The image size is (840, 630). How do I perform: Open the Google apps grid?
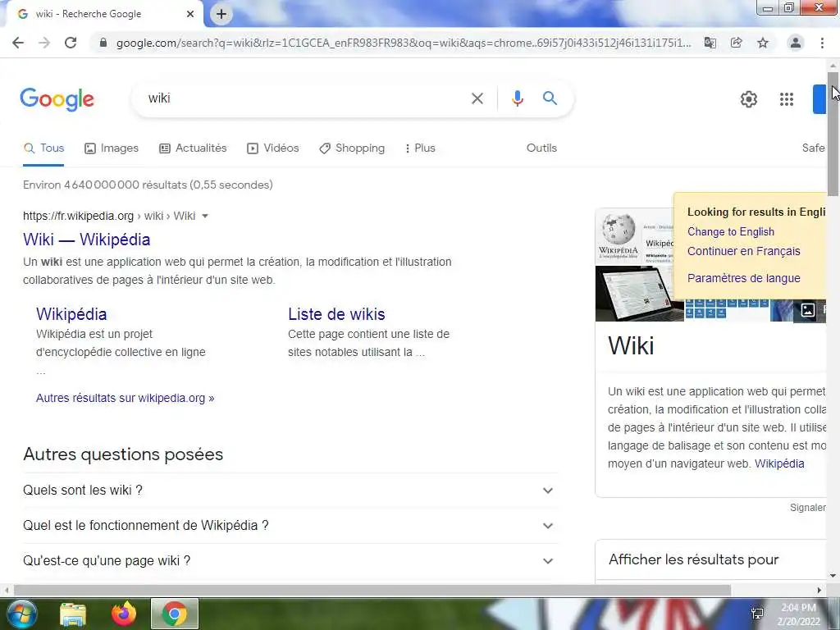coord(787,99)
